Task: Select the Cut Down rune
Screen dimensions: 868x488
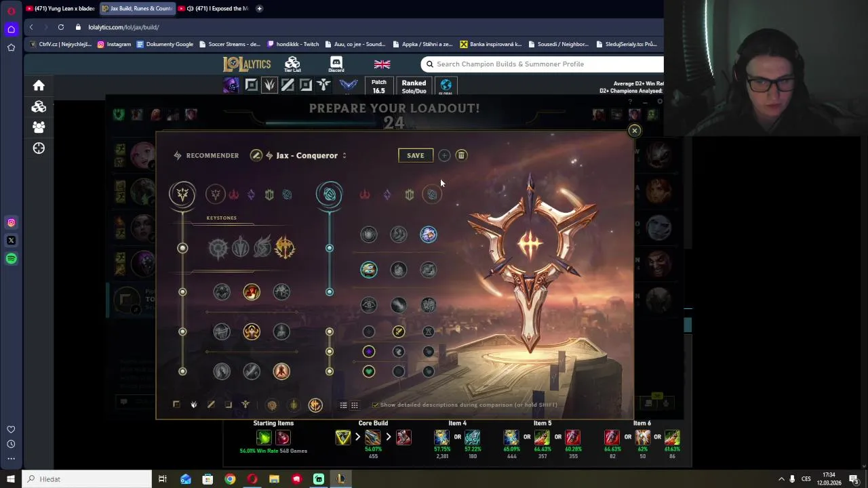Action: point(252,371)
